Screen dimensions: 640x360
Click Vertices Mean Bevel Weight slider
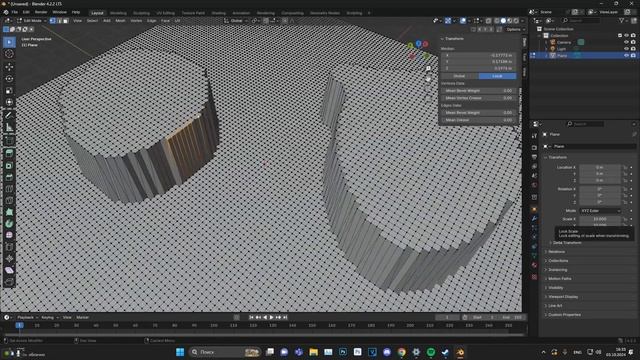tap(479, 91)
